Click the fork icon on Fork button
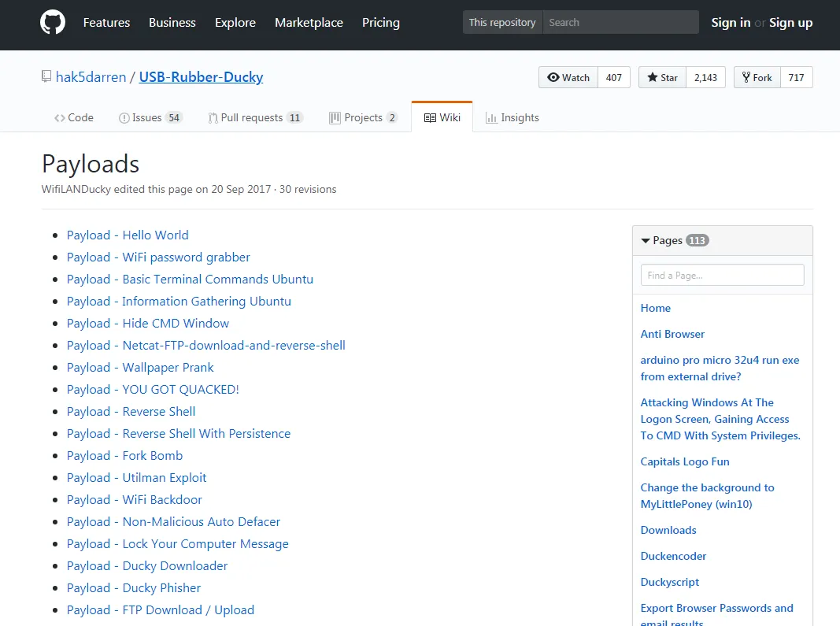Viewport: 840px width, 626px height. 746,77
